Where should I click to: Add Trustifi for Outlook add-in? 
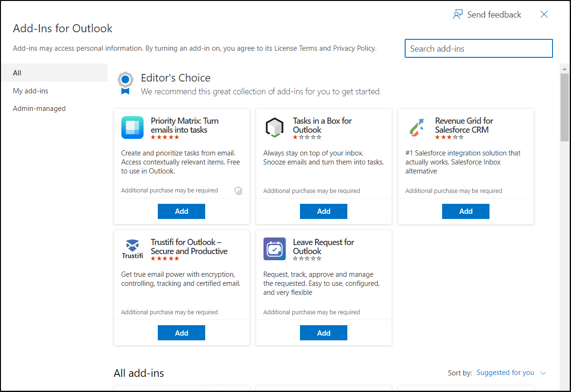click(x=181, y=333)
